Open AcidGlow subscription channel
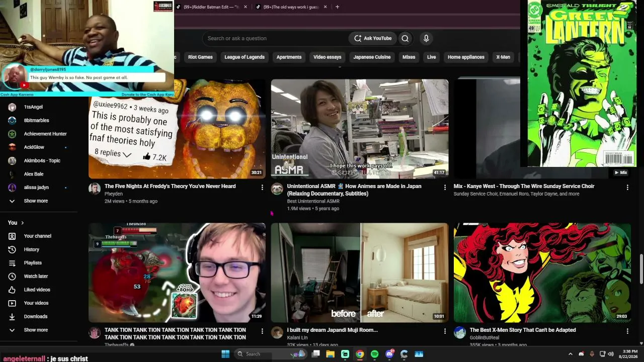Viewport: 644px width, 362px height. click(x=34, y=147)
